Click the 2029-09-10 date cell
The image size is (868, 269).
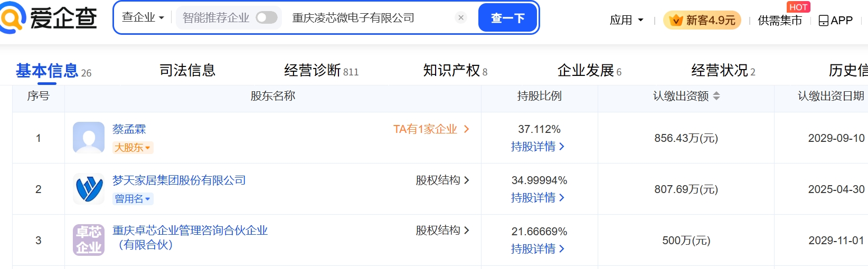click(x=836, y=138)
